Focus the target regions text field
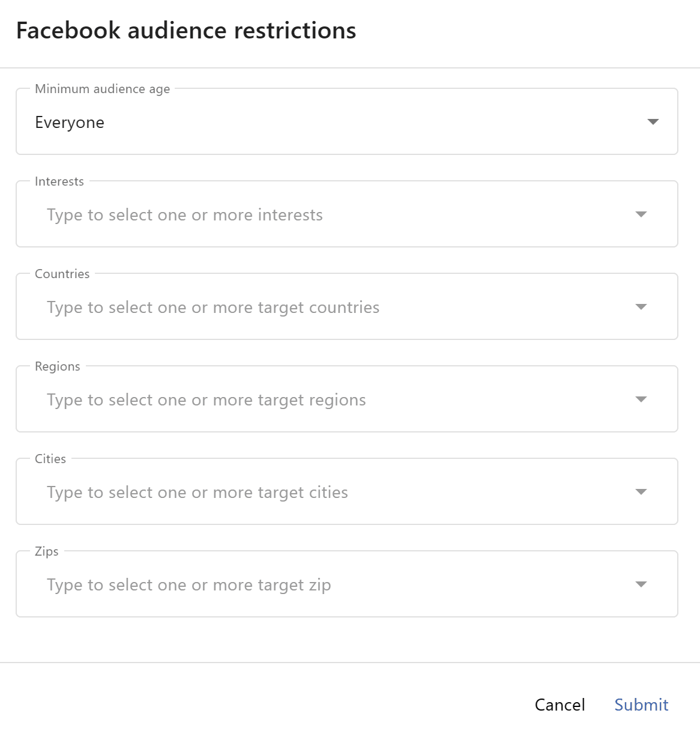The width and height of the screenshot is (700, 731). click(207, 400)
